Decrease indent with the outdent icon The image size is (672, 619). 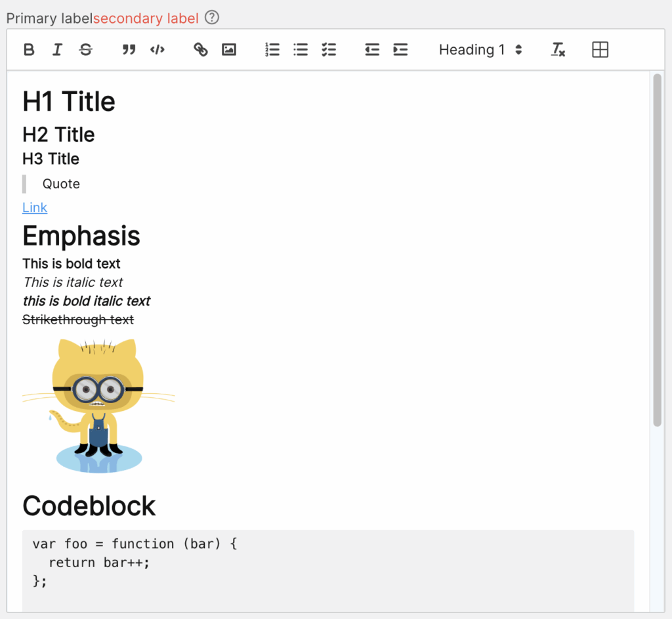pos(372,50)
